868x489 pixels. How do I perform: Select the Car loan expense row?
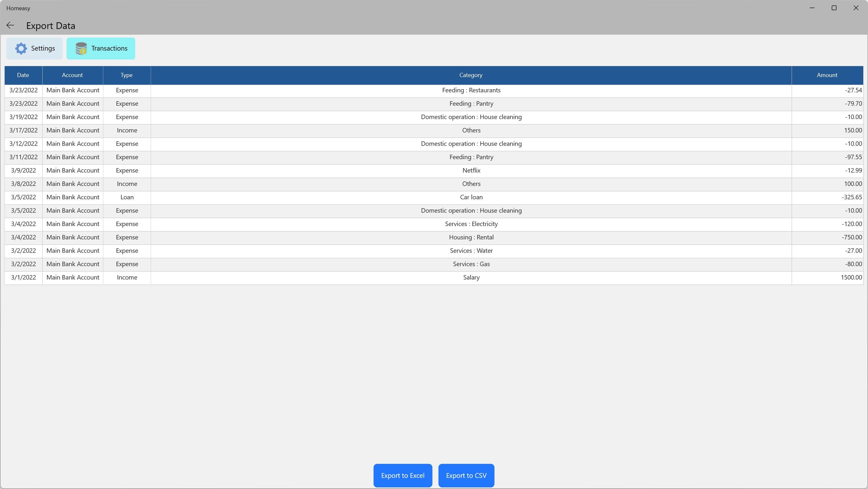point(434,197)
